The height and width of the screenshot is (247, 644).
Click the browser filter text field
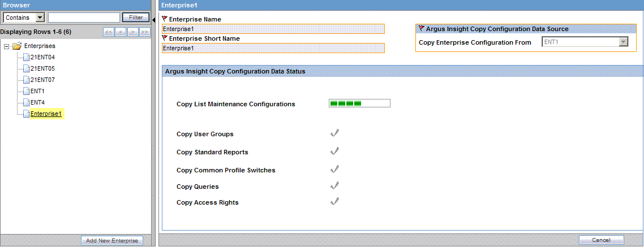pos(84,18)
